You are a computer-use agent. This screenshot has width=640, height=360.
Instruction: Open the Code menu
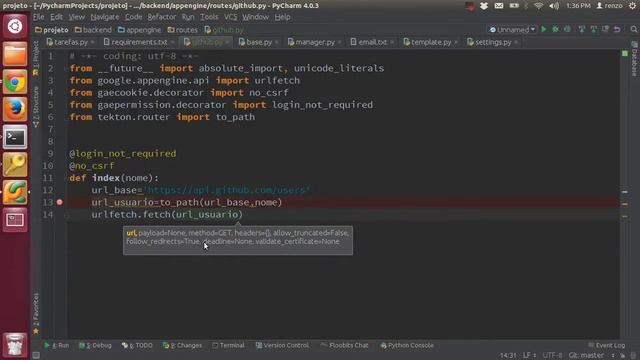[133, 17]
